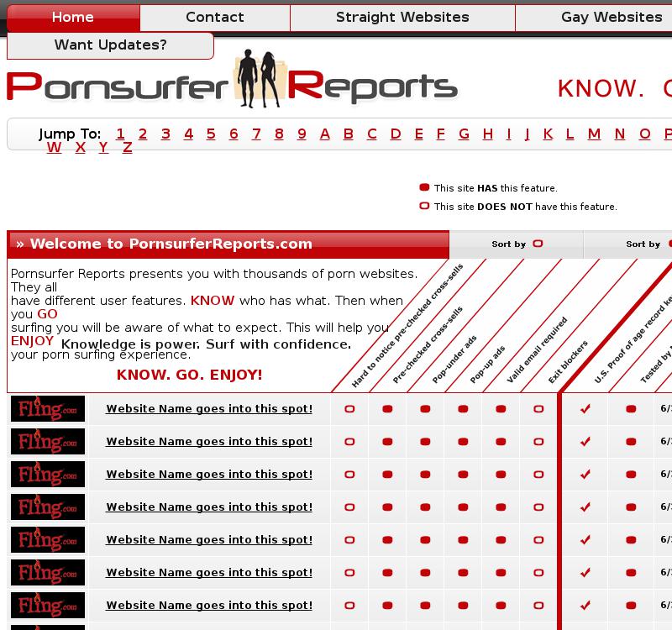Click the filled 'HAS this feature' legend icon

tap(424, 187)
